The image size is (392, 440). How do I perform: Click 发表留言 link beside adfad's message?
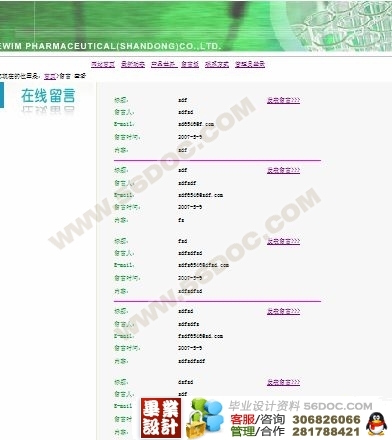click(x=283, y=100)
